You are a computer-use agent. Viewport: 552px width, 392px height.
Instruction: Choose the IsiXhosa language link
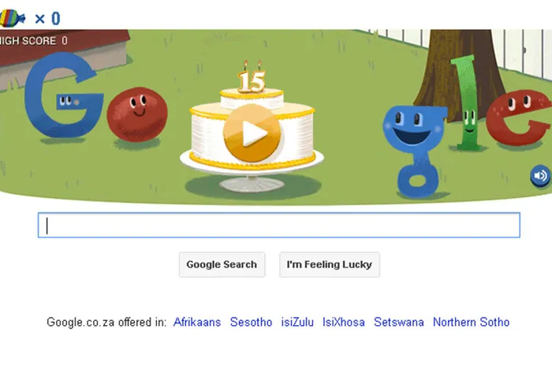tap(344, 322)
